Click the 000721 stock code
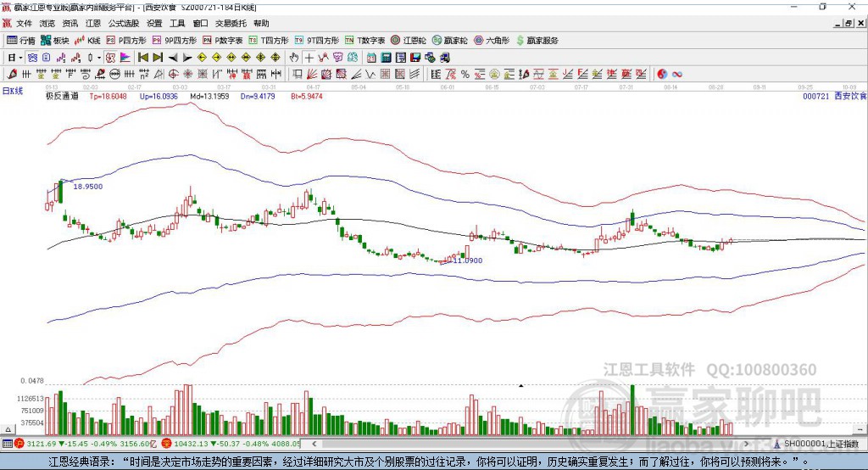Screen dimensions: 868x470 coord(816,96)
